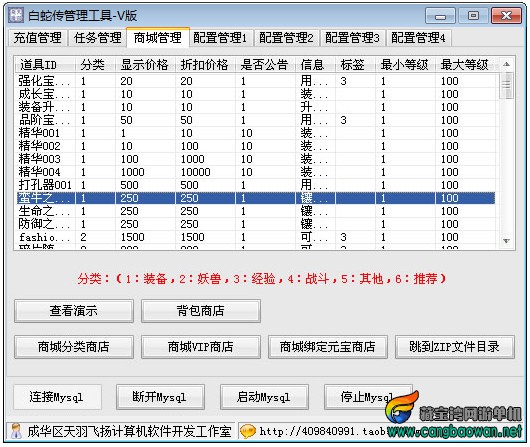Click the 断开Mysql button
This screenshot has height=447, width=530.
tap(160, 397)
